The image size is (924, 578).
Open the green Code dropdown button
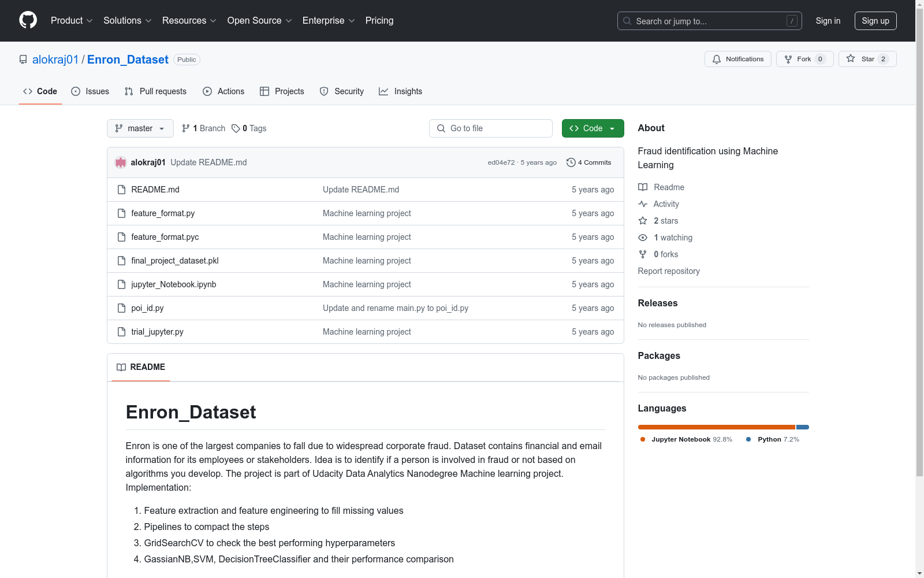(x=593, y=128)
